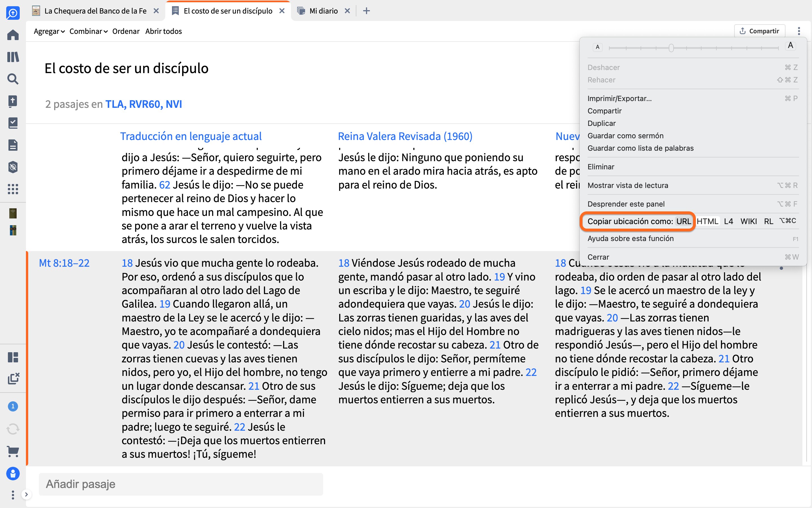Open the apps grid icon
812x508 pixels.
(x=13, y=189)
